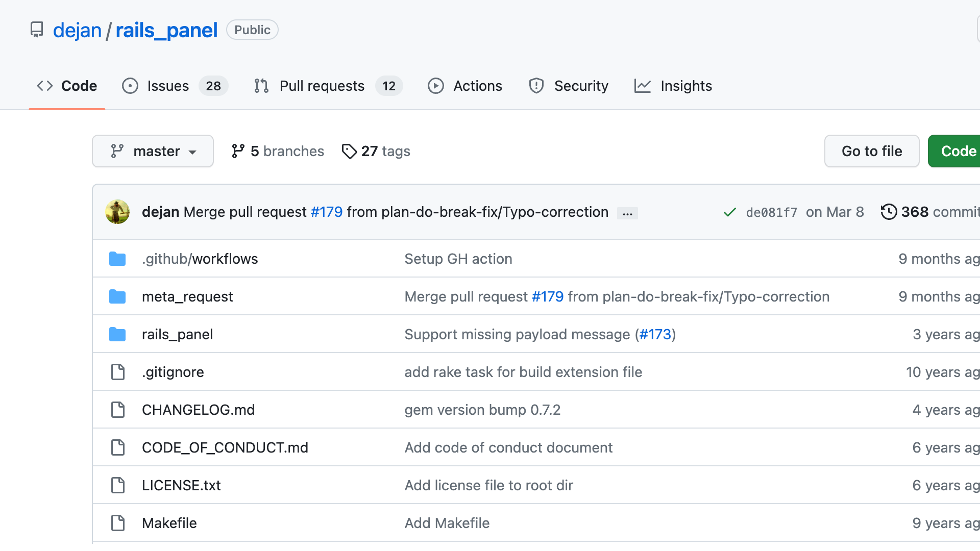Click the tag icon next to 27 tags

[x=349, y=151]
